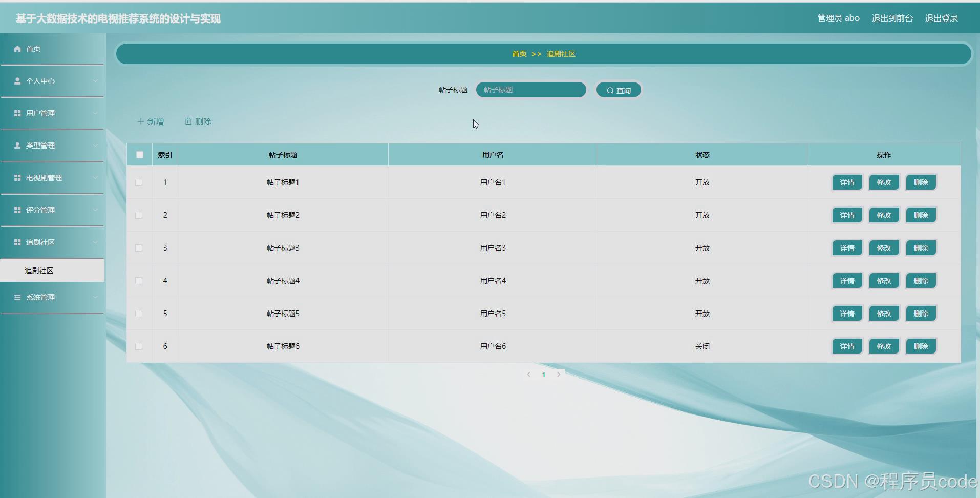Screen dimensions: 980x498
Task: Check the row for 帖子标题5
Action: click(139, 314)
